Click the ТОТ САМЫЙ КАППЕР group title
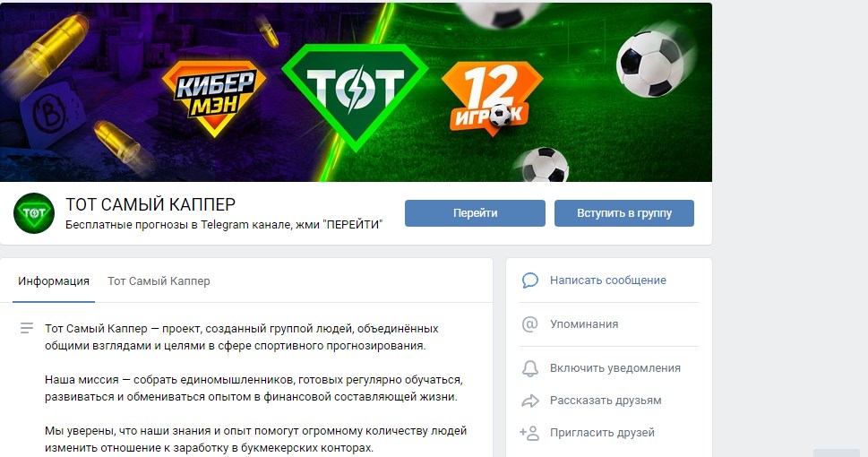Image resolution: width=868 pixels, height=457 pixels. pyautogui.click(x=150, y=204)
